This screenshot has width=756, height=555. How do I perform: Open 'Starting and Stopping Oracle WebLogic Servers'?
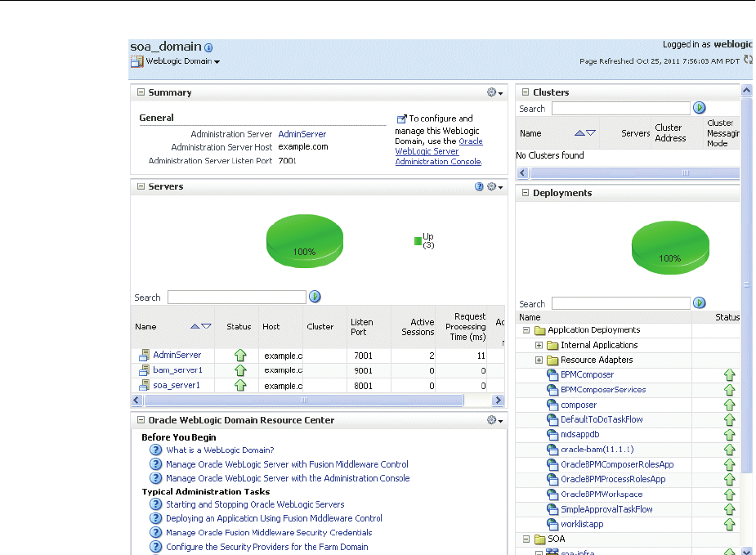pos(255,504)
